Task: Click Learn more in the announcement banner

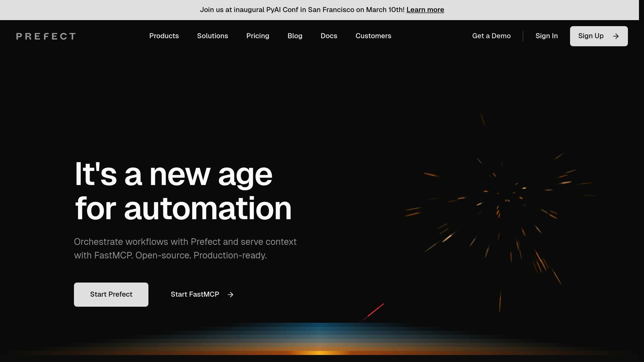Action: click(425, 10)
